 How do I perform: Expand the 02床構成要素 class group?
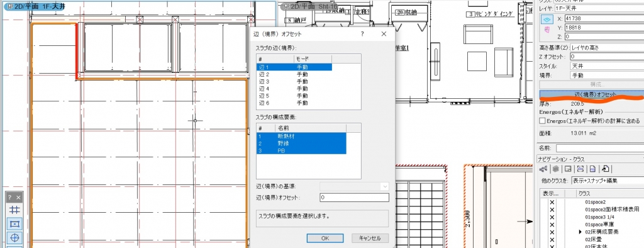[x=580, y=232]
